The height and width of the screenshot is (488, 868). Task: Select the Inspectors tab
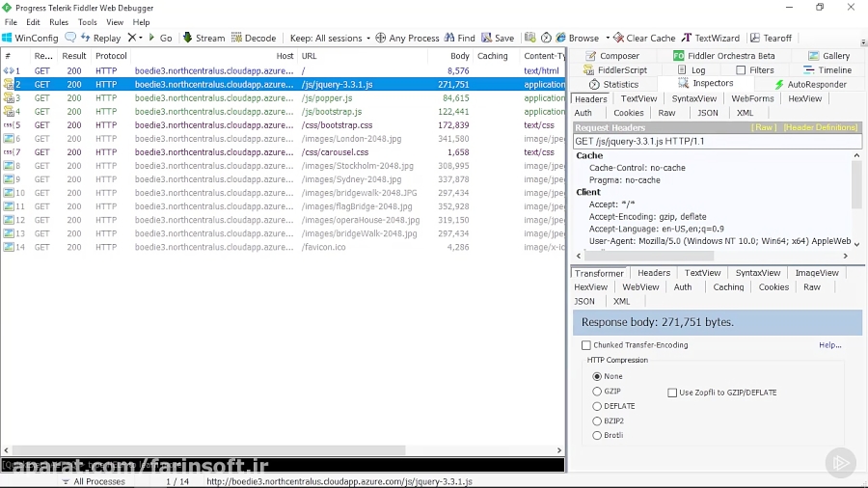[706, 84]
